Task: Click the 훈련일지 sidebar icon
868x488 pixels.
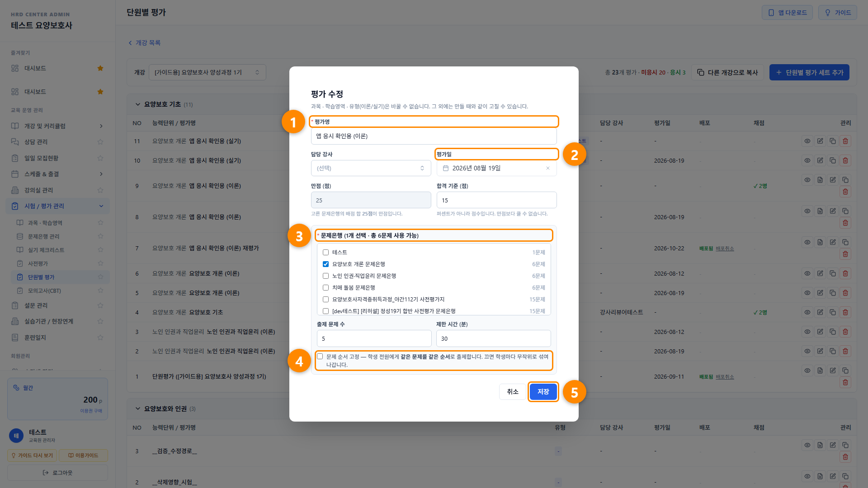Action: click(x=15, y=338)
